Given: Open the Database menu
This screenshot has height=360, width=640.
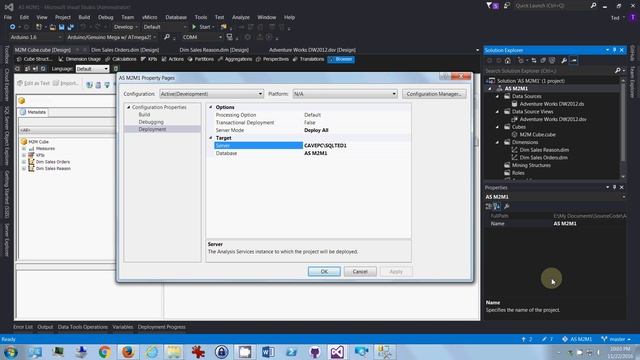Looking at the screenshot, I should click(176, 17).
